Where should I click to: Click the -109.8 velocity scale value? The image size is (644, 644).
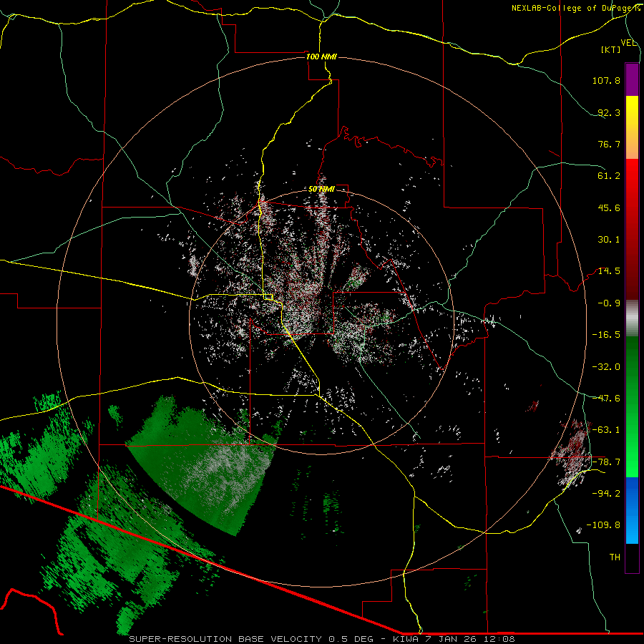(603, 525)
